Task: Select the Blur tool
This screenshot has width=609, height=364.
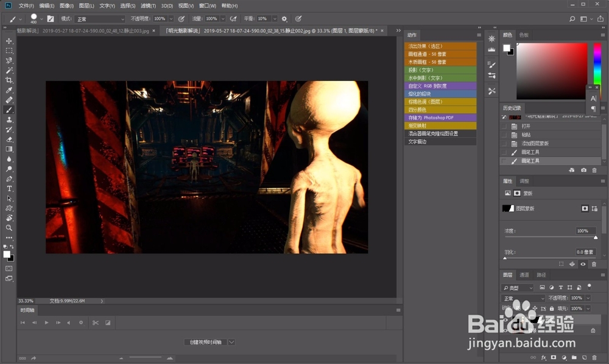Action: [x=9, y=159]
